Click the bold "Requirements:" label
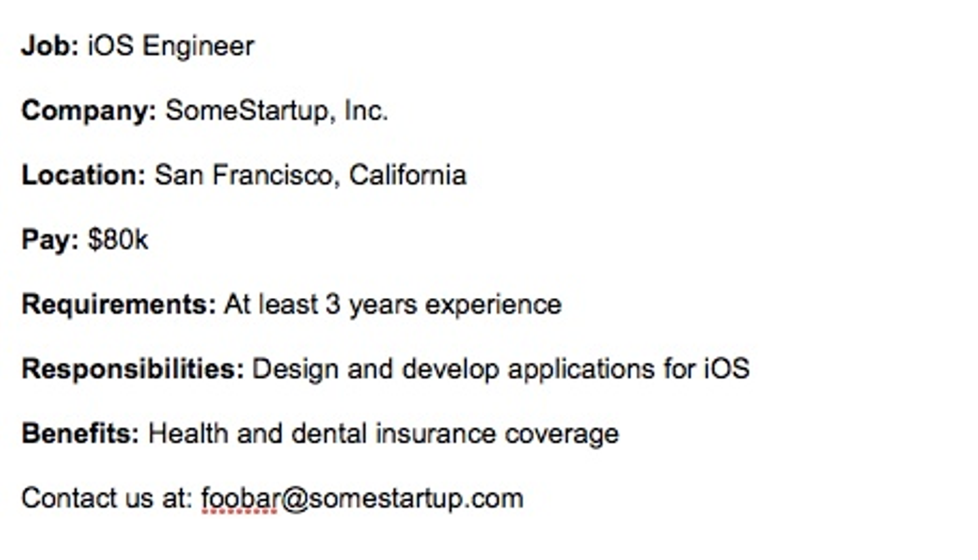Image resolution: width=978 pixels, height=560 pixels. point(118,305)
